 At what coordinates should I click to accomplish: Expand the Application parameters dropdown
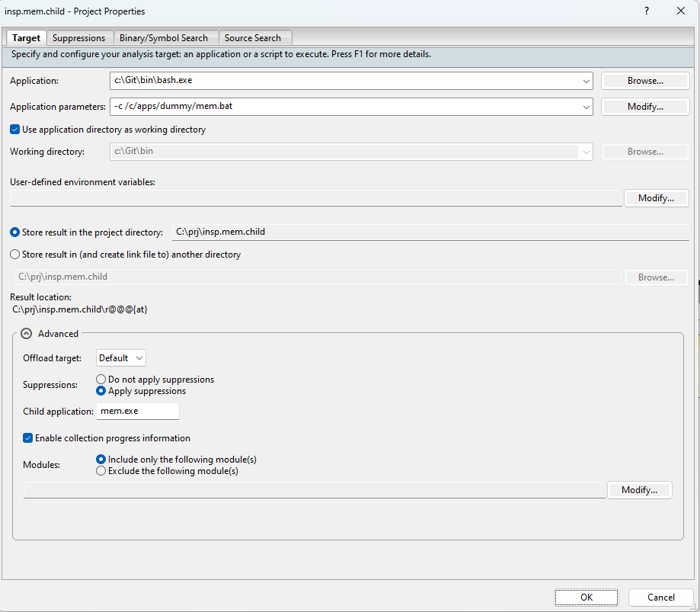click(x=586, y=107)
